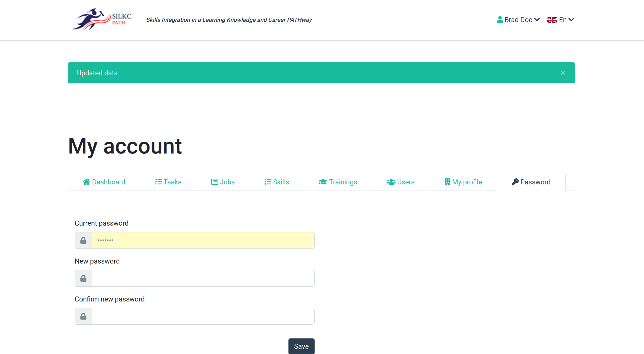The image size is (644, 354).
Task: Go to the My profile tab
Action: [463, 182]
